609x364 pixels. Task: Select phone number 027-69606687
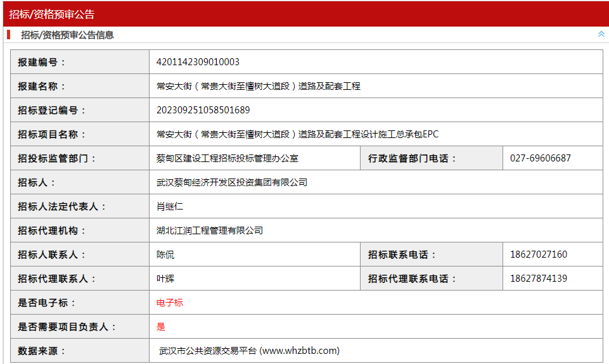click(x=541, y=158)
